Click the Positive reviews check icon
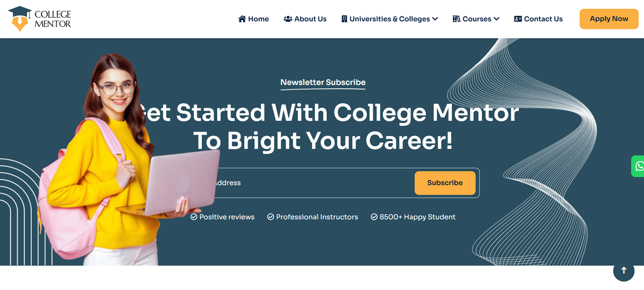Screen dimensions: 644x290 pyautogui.click(x=194, y=217)
